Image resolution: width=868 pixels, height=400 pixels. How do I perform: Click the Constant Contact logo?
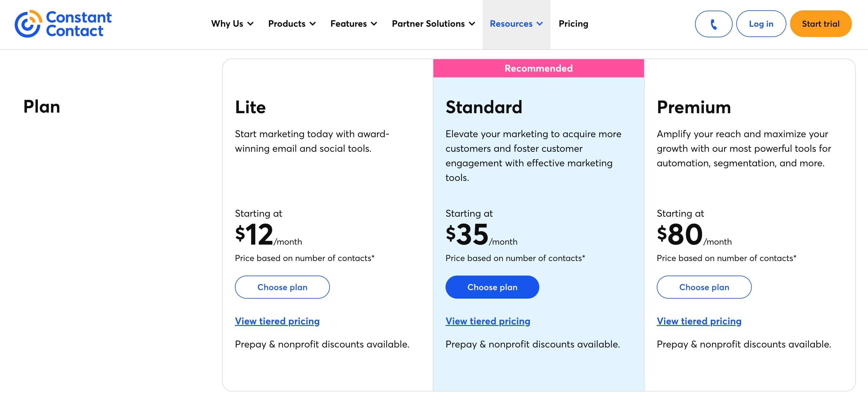63,24
